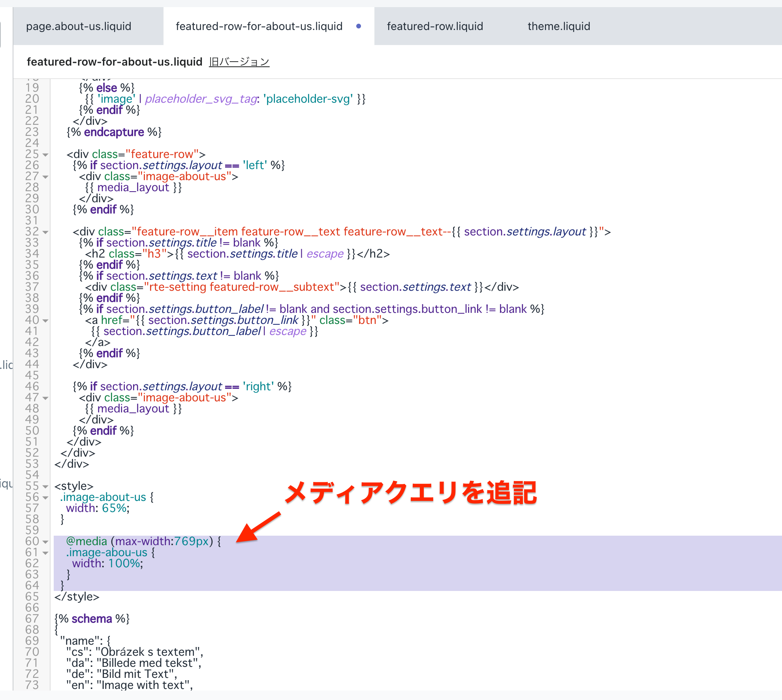Collapse the fold arrow at line 25
This screenshot has height=700, width=782.
pos(45,155)
